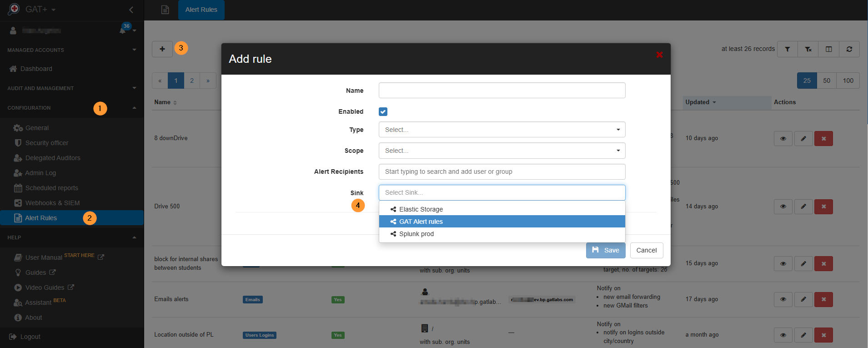Edit the 8 downDrive rule with pencil

click(x=803, y=139)
